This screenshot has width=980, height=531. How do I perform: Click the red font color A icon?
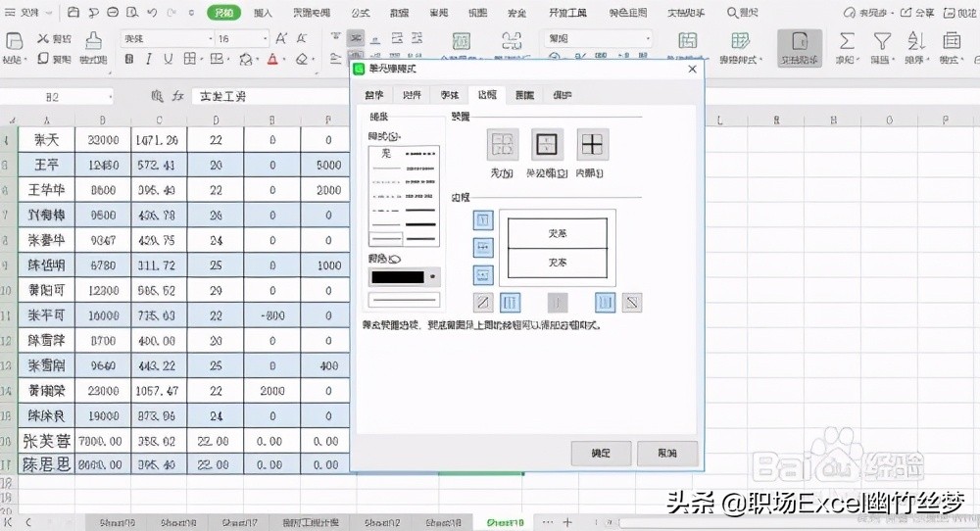272,60
